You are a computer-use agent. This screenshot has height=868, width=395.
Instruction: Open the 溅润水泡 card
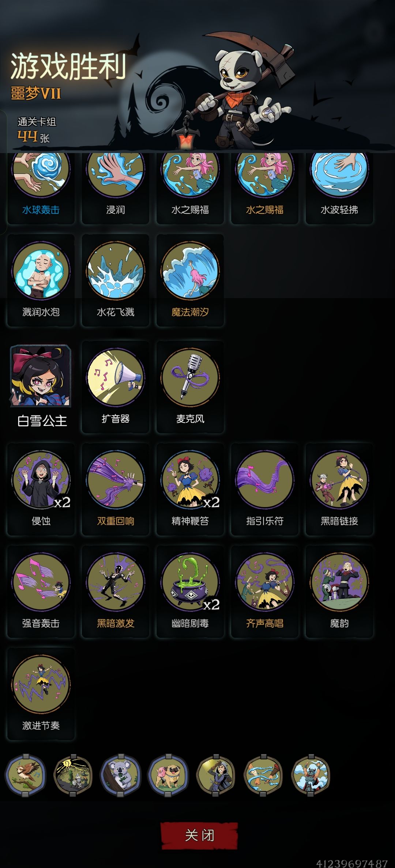[41, 280]
